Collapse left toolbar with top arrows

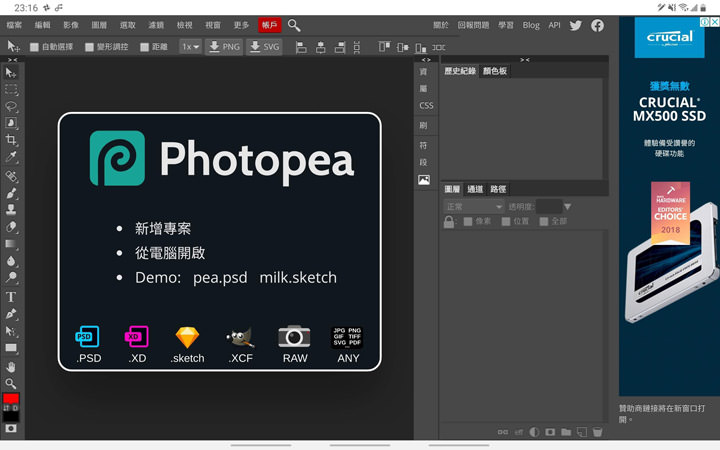tap(12, 60)
